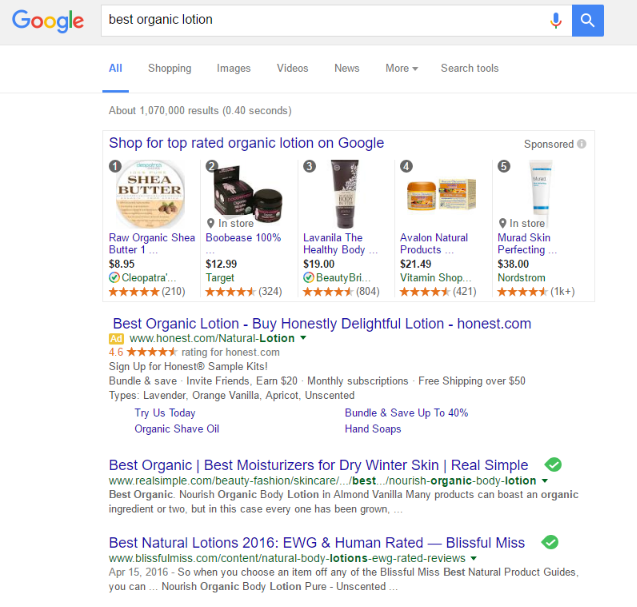Screen dimensions: 637x607
Task: Click the 4.6 star rating for honest.com
Action: (x=152, y=352)
